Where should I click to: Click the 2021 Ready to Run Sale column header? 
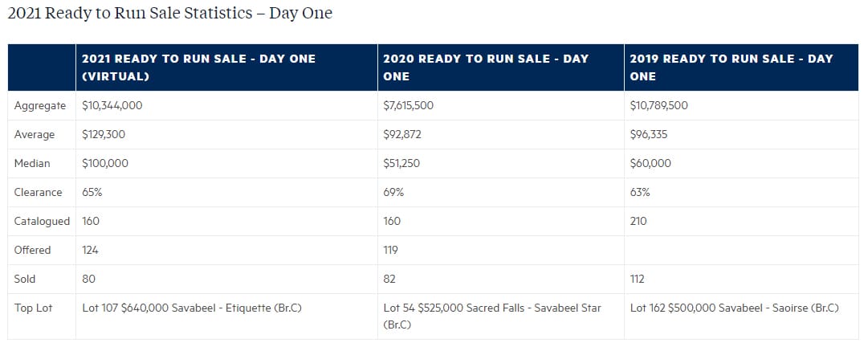tap(199, 67)
